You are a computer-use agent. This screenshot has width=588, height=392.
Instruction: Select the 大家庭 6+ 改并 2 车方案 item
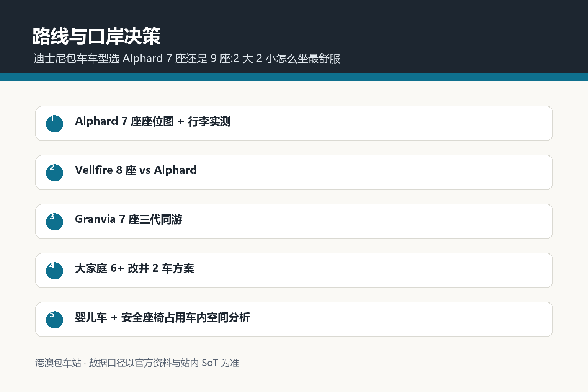point(294,271)
